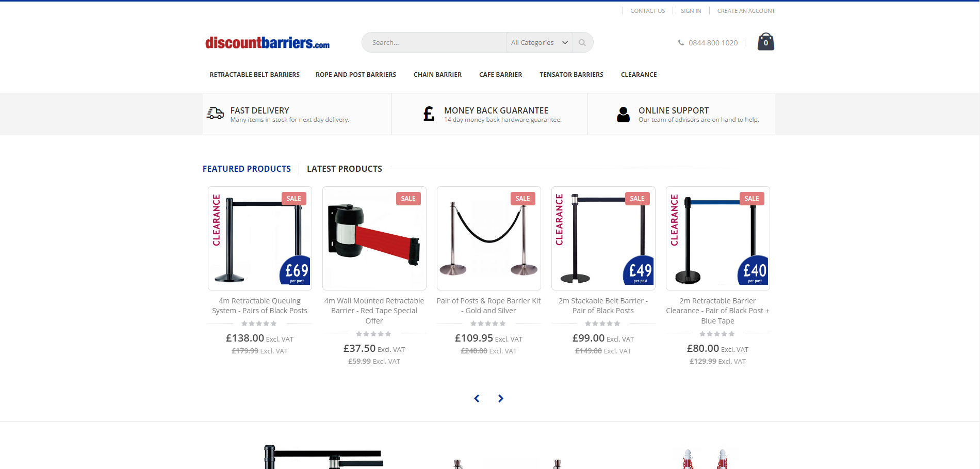
Task: Click the pound sign guarantee icon
Action: click(x=429, y=114)
